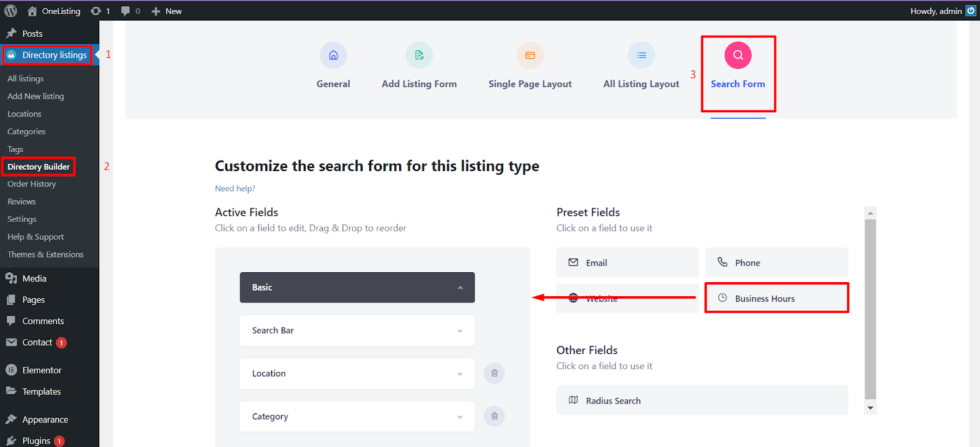Add the Radius Search field

(x=702, y=400)
